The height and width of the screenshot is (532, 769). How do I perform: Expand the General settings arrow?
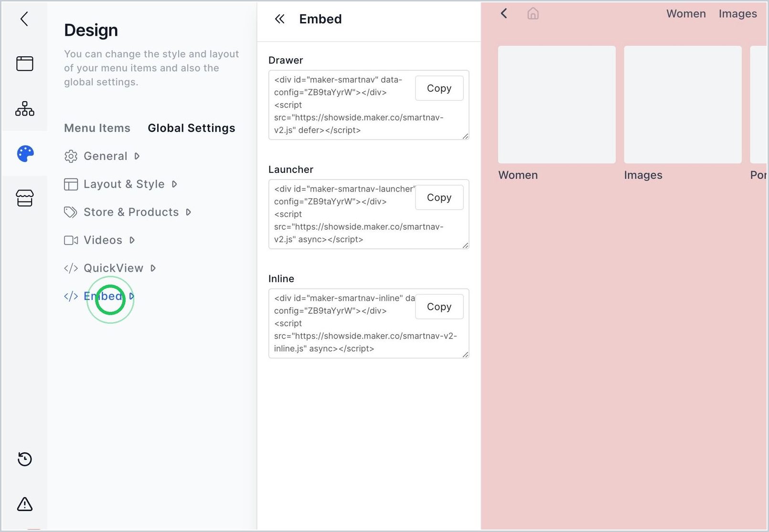click(137, 156)
